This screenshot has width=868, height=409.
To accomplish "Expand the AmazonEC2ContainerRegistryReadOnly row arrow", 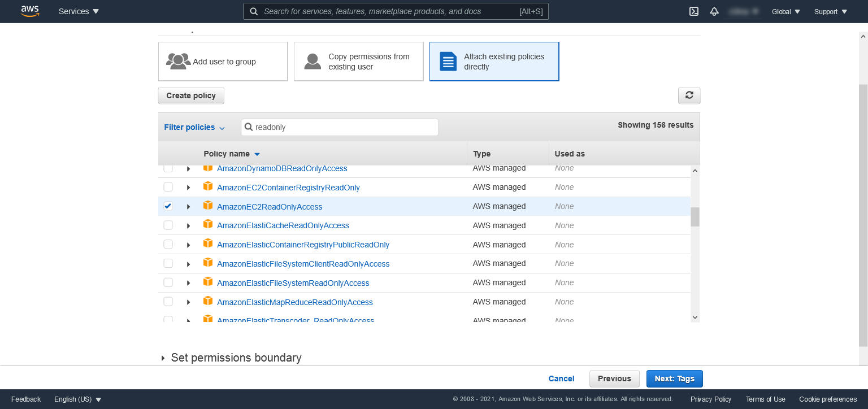I will pos(189,188).
